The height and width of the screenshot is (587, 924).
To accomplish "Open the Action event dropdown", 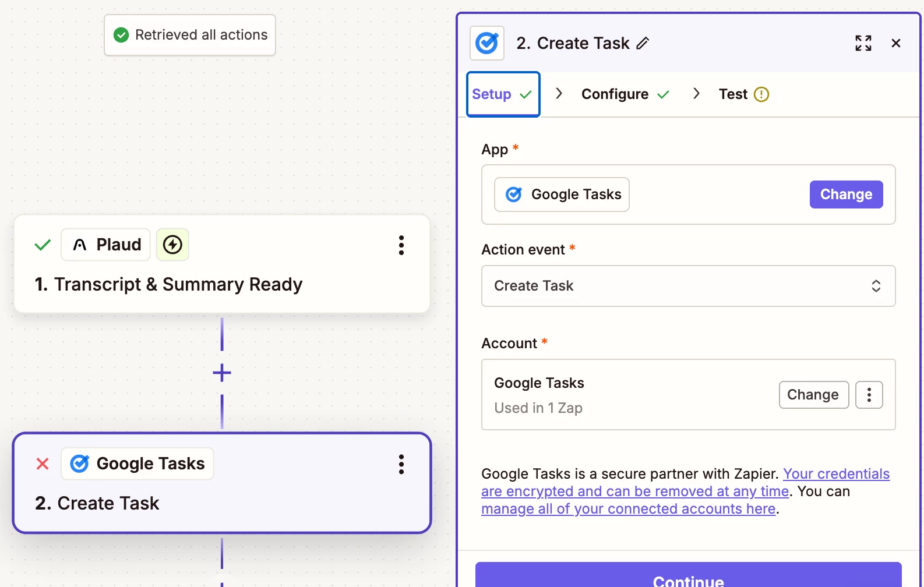I will click(688, 286).
